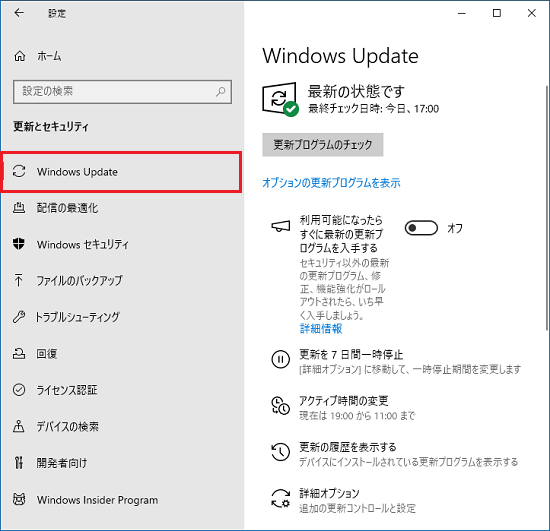Click the Windows セキュリティ shield icon
Viewport: 550px width, 531px height.
pyautogui.click(x=19, y=244)
